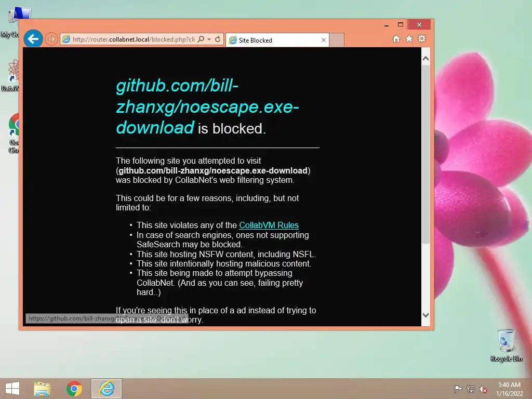Image resolution: width=532 pixels, height=399 pixels.
Task: Click the cyan github.com/bill-zhanxg heading text
Action: [207, 107]
